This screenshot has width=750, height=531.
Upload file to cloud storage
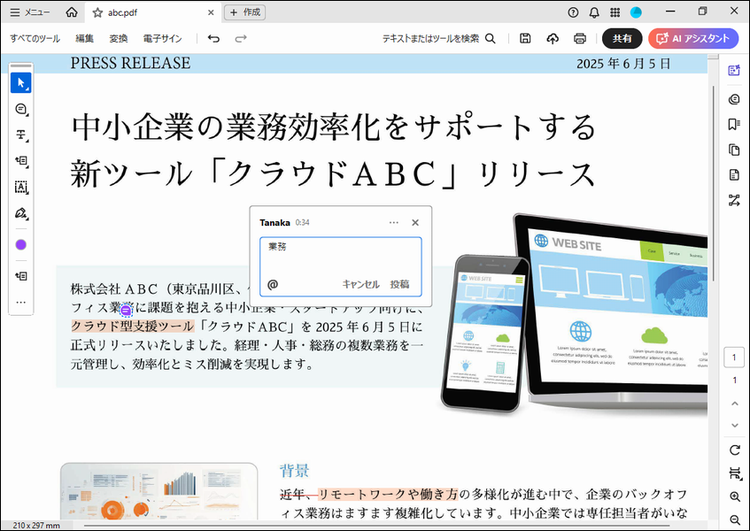pos(552,39)
